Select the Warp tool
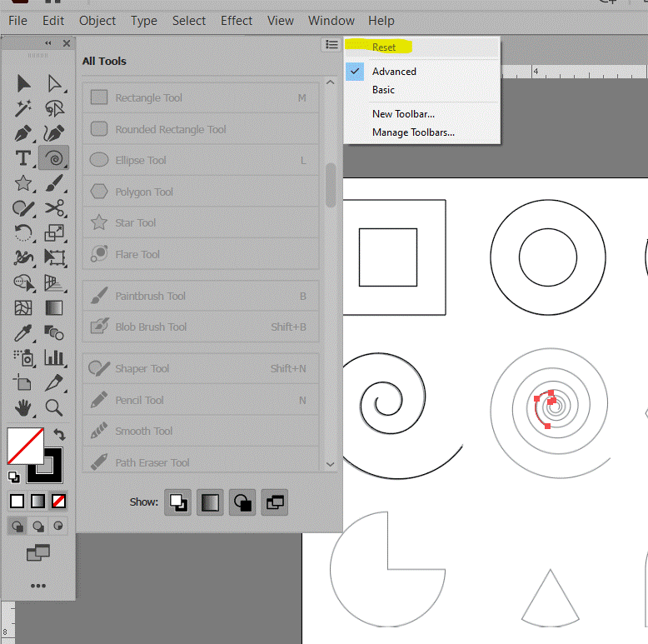The width and height of the screenshot is (648, 644). [23, 258]
